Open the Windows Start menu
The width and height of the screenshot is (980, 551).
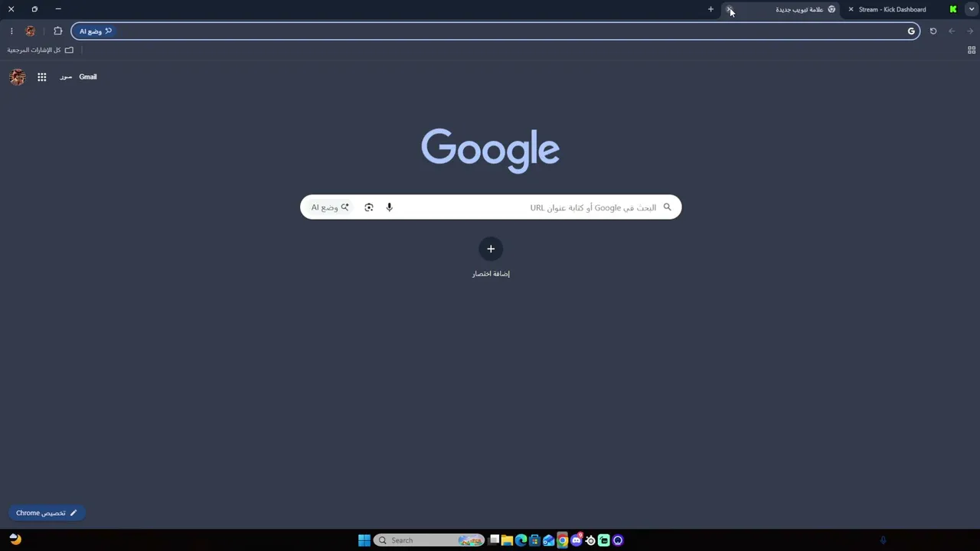364,540
